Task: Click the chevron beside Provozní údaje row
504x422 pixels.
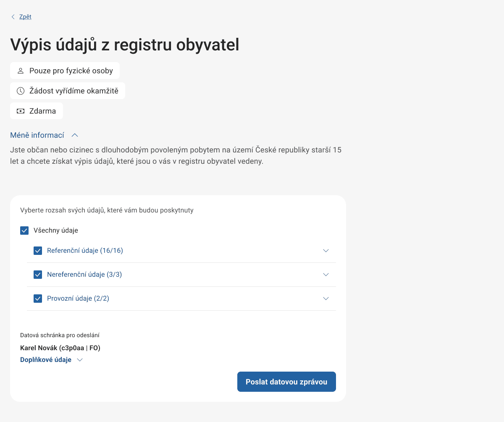Action: pyautogui.click(x=326, y=299)
